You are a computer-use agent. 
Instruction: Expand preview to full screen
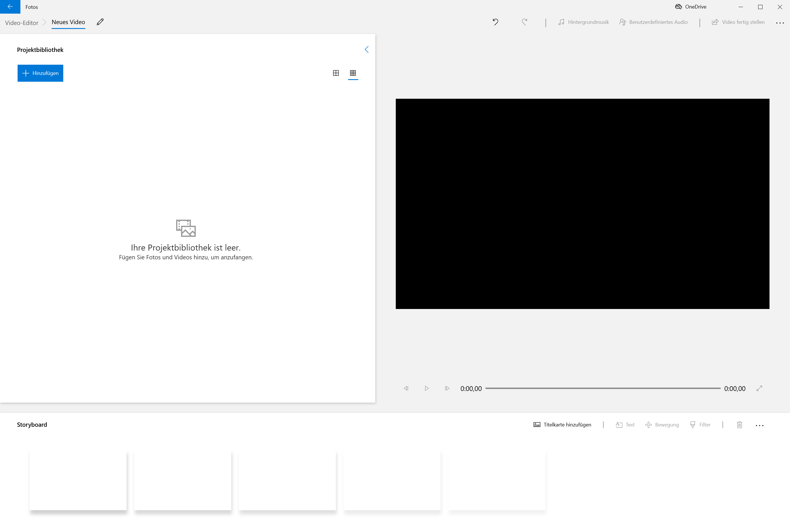pos(759,388)
